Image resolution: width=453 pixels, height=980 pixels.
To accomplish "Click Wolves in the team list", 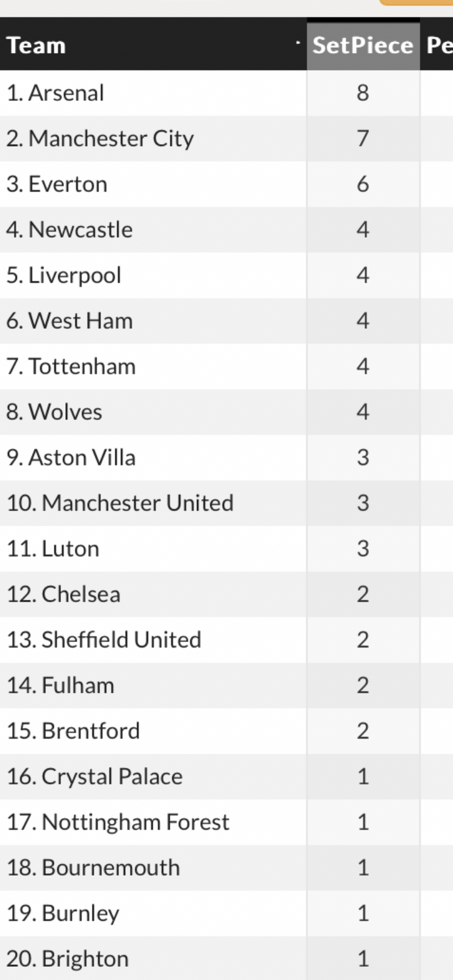I will coord(65,412).
